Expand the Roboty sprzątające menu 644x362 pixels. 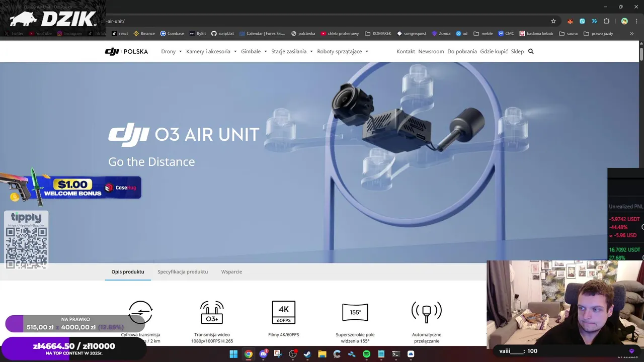pos(343,51)
